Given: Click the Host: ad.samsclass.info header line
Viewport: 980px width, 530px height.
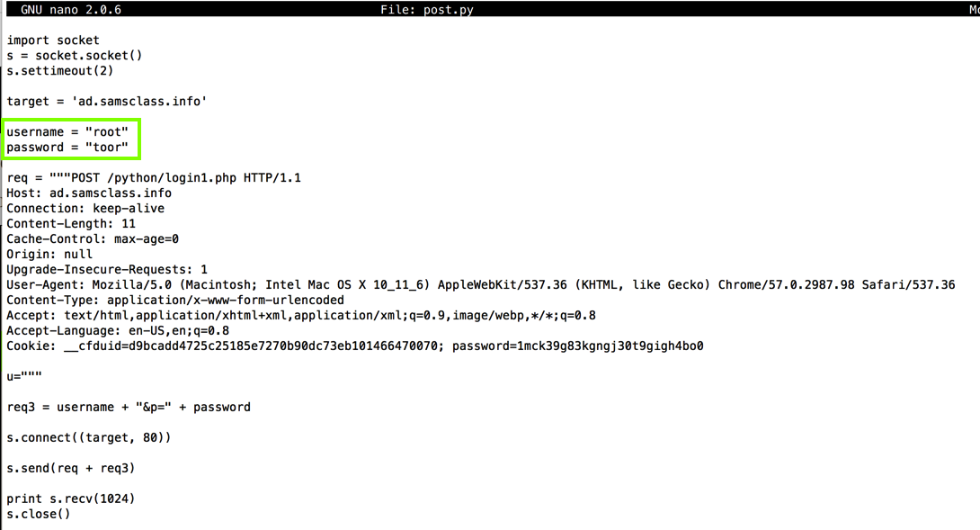Looking at the screenshot, I should pyautogui.click(x=89, y=193).
